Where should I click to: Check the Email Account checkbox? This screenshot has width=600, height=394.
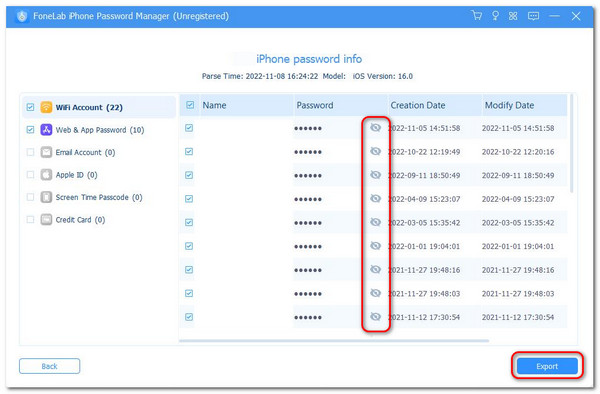point(30,152)
